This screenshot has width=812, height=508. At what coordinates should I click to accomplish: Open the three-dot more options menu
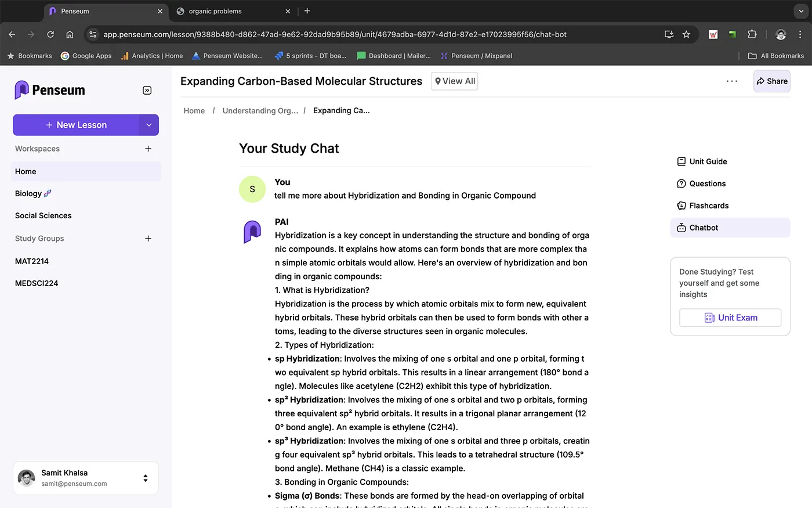point(732,81)
